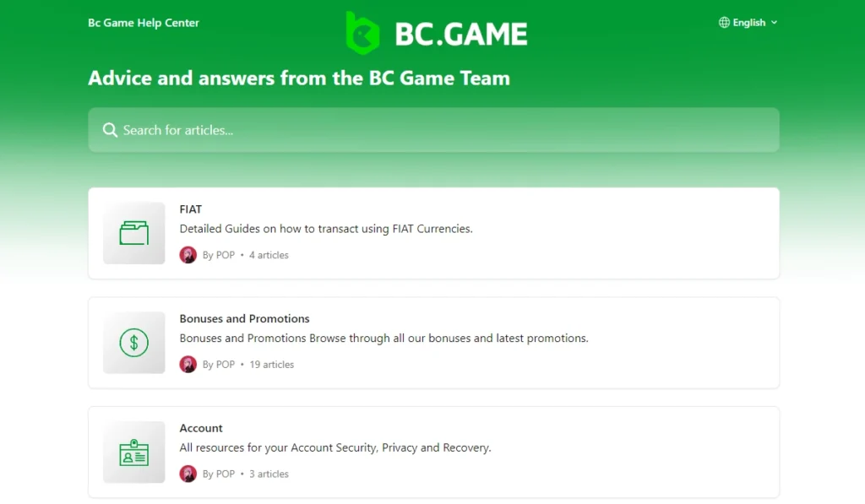Click the search magnifier icon
Image resolution: width=865 pixels, height=504 pixels.
click(x=110, y=130)
